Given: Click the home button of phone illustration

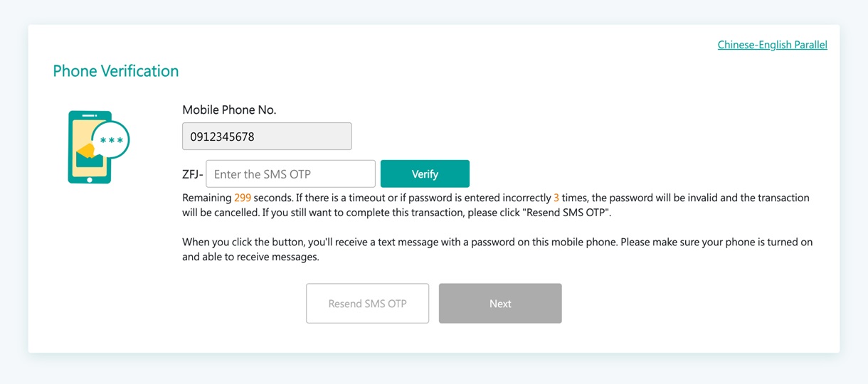Looking at the screenshot, I should (90, 179).
